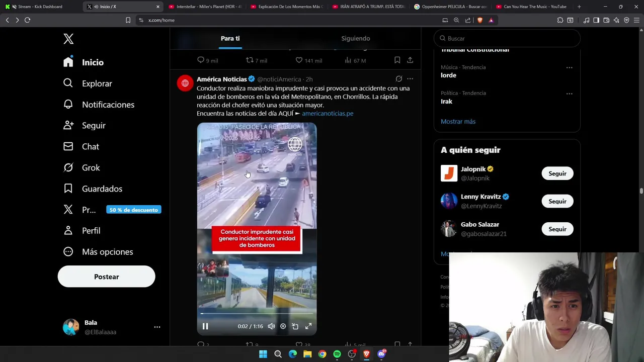Screen dimensions: 644x362
Task: Mute the video sound
Action: [x=271, y=326]
